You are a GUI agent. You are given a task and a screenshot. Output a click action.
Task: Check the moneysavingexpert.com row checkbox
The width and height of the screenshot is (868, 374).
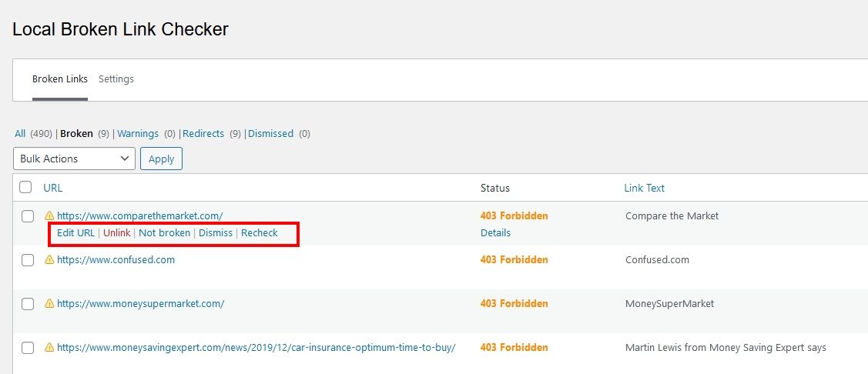point(28,348)
